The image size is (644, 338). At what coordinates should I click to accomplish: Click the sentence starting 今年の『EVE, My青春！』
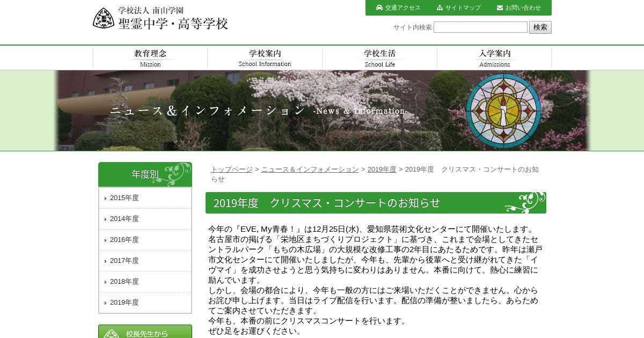371,229
